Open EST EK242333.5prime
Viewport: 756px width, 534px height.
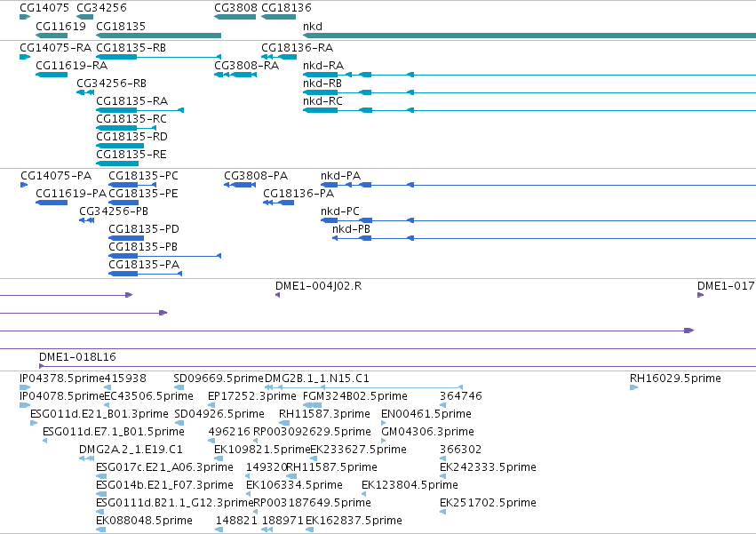coord(488,468)
